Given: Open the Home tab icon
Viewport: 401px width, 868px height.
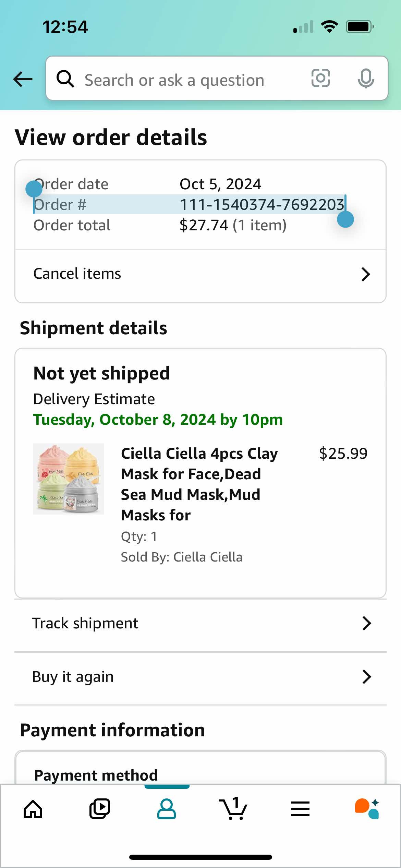Looking at the screenshot, I should pyautogui.click(x=33, y=809).
